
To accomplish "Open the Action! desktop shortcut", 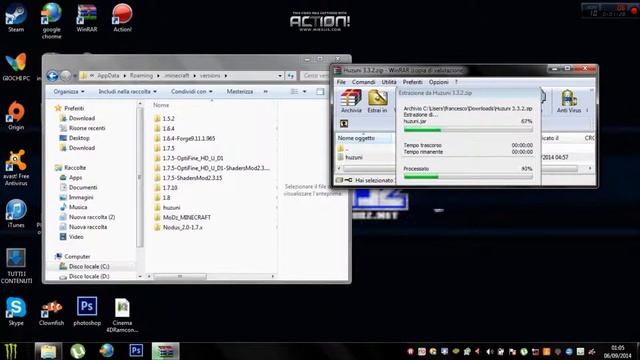I will tap(122, 17).
